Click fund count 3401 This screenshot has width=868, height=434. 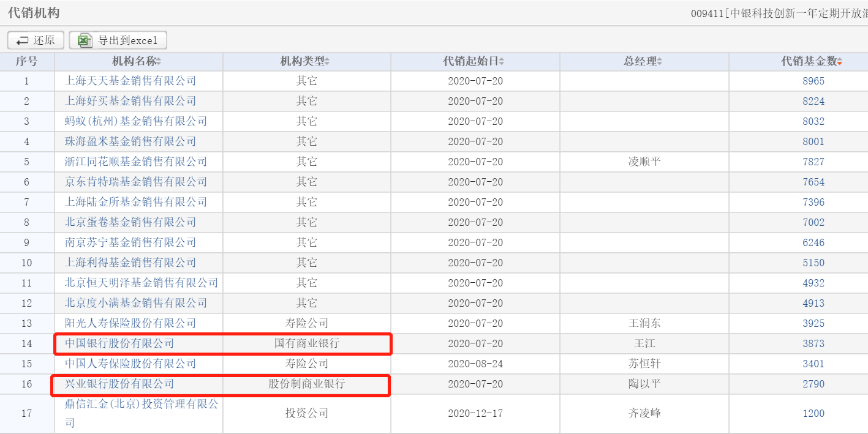point(813,364)
